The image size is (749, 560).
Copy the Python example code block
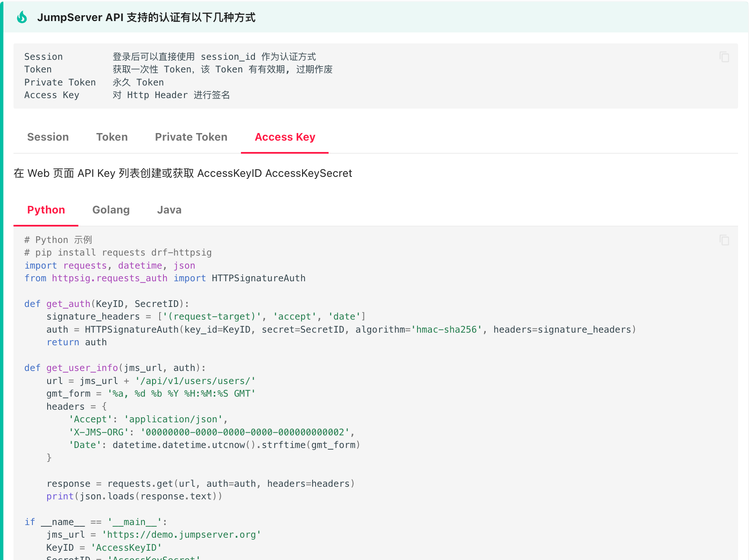pyautogui.click(x=724, y=240)
